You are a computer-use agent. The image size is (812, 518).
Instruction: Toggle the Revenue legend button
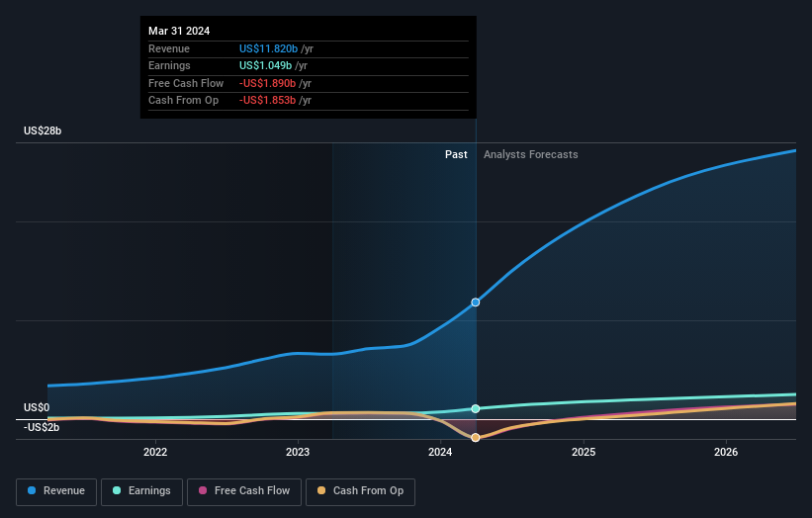56,491
